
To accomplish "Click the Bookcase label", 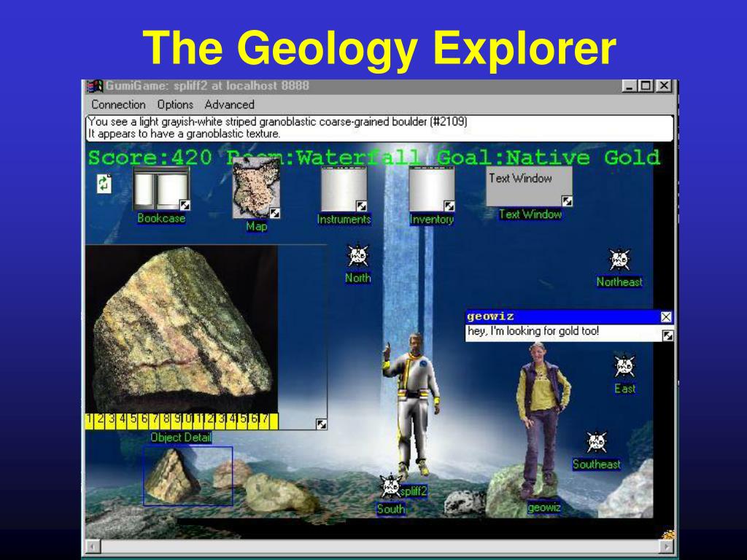I will pyautogui.click(x=161, y=218).
